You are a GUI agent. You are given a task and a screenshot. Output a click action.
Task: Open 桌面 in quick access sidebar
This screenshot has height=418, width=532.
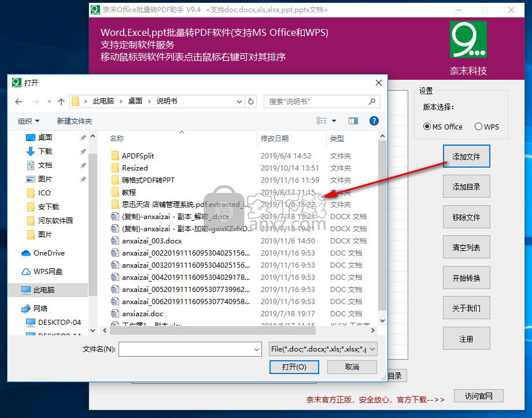click(x=45, y=138)
